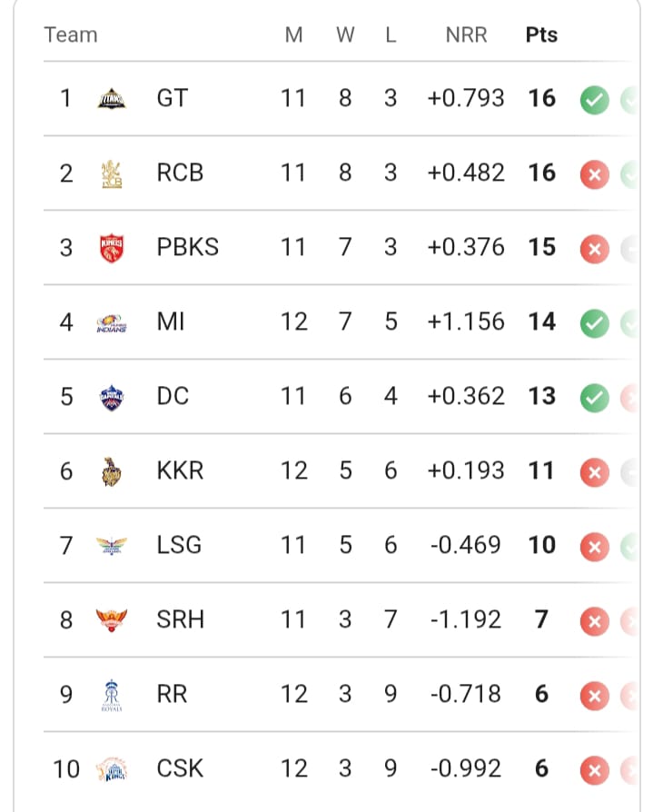Tap the Delhi Capitals logo

(113, 397)
